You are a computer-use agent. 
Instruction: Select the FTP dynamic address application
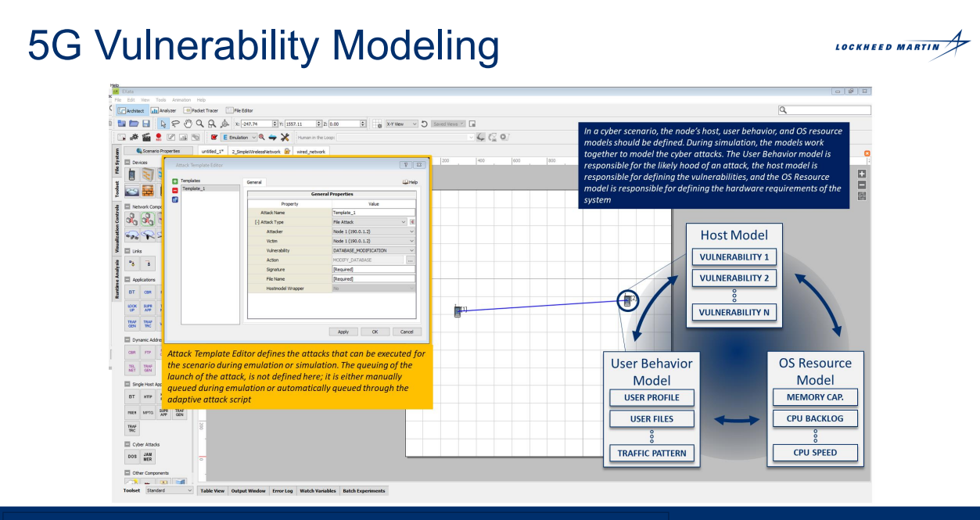click(x=148, y=353)
